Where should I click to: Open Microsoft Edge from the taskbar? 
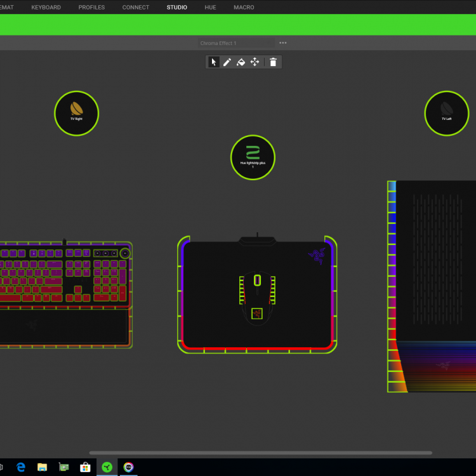[20, 467]
